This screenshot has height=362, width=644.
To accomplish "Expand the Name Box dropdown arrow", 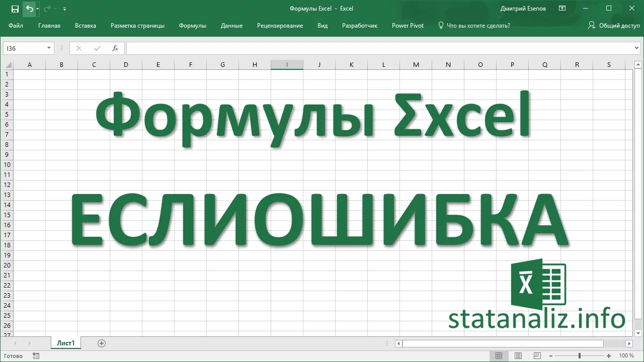I will click(49, 48).
